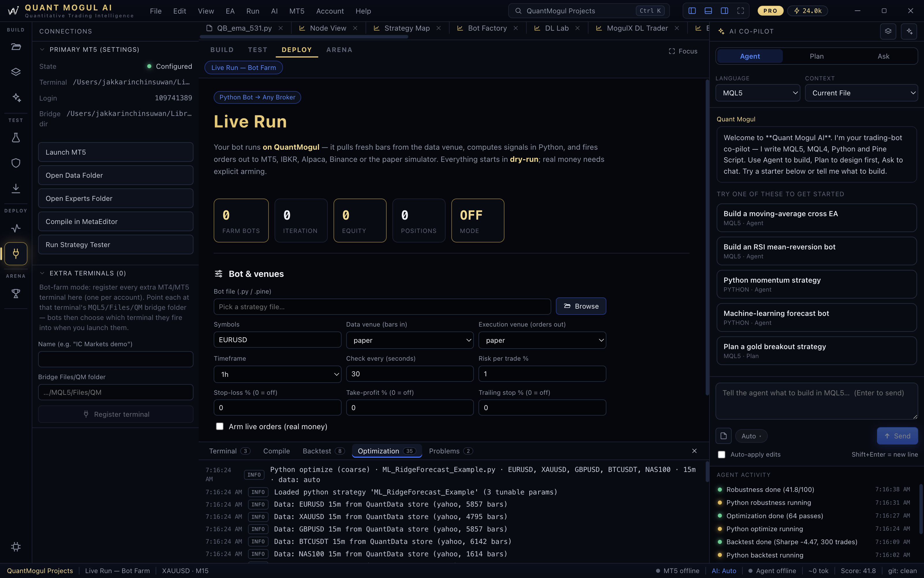Open the Backtest log tab
924x578 pixels.
coord(323,451)
